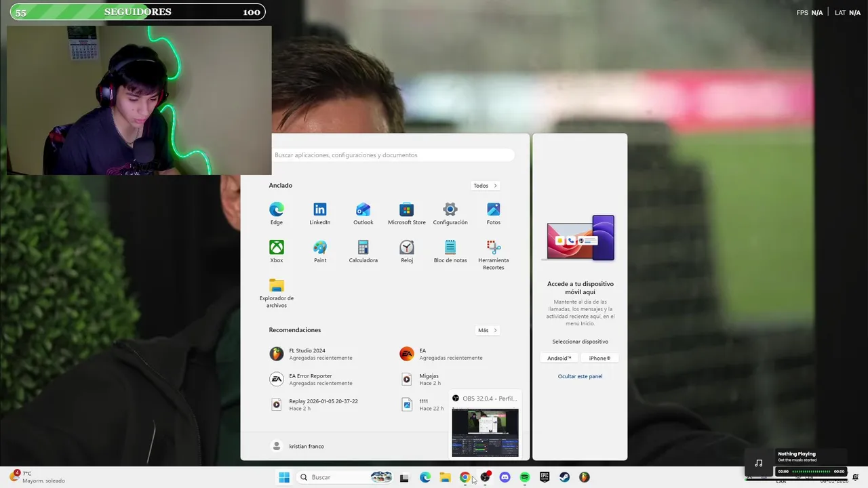Image resolution: width=868 pixels, height=488 pixels.
Task: Open LinkedIn from pinned apps
Action: (320, 213)
